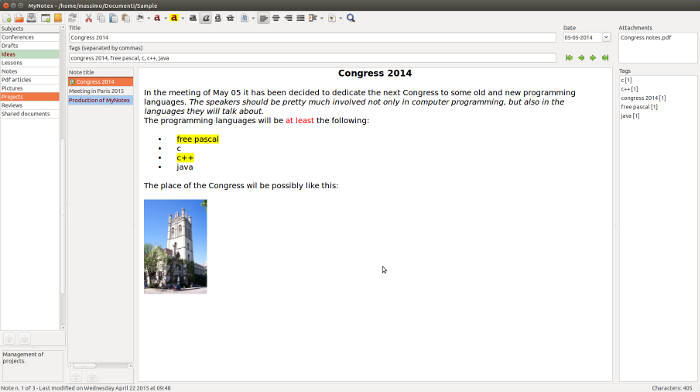This screenshot has height=392, width=700.
Task: Go to the first note
Action: (569, 58)
